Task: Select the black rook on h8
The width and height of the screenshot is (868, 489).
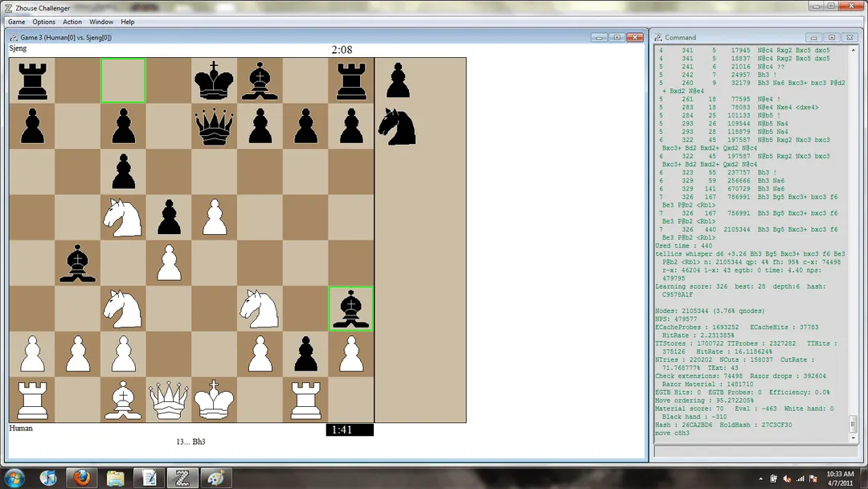Action: tap(351, 80)
